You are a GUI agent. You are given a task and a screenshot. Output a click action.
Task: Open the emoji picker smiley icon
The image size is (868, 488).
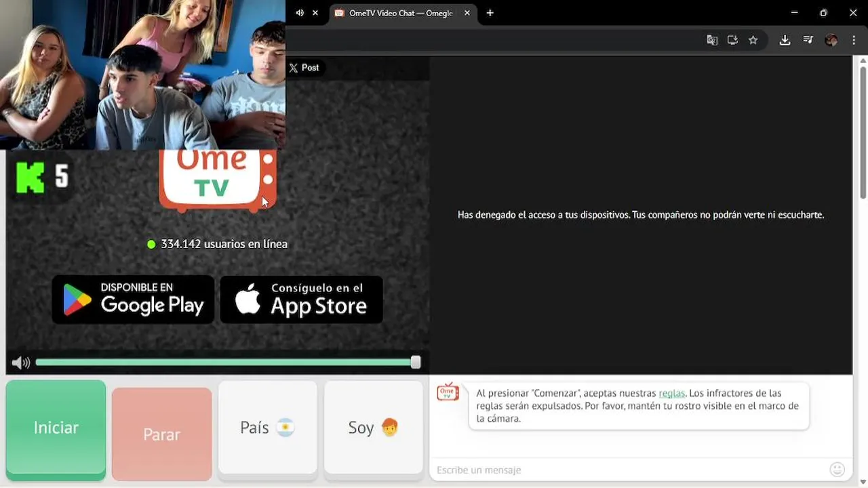[x=837, y=469]
